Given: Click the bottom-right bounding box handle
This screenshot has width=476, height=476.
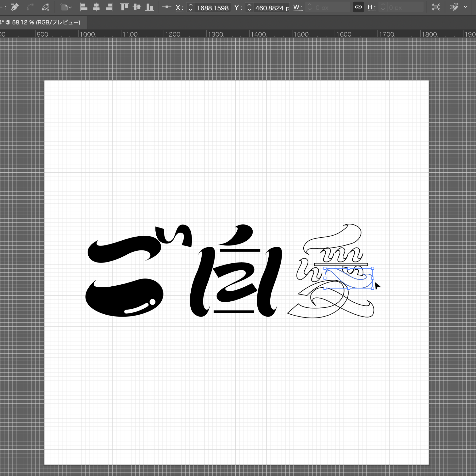Looking at the screenshot, I should pos(372,288).
